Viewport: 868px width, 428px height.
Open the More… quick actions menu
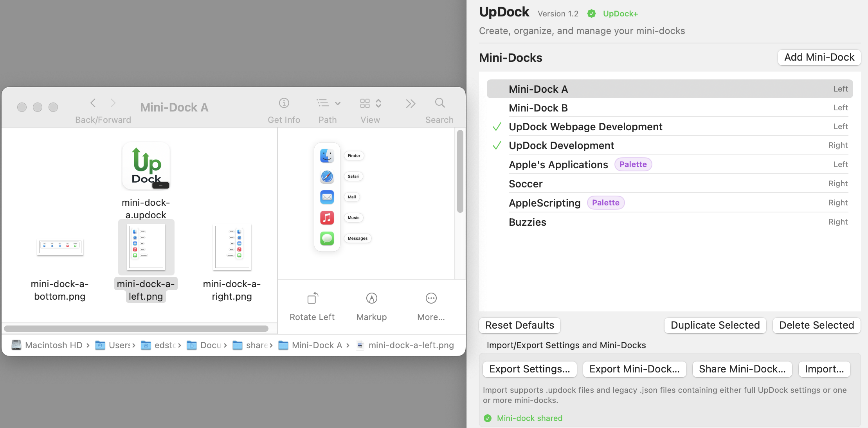(431, 307)
